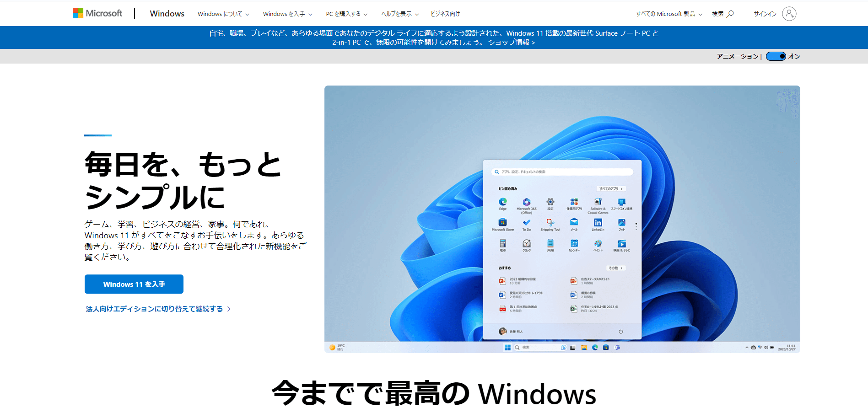Click the Microsoft logo in the header
868x413 pixels.
[97, 13]
